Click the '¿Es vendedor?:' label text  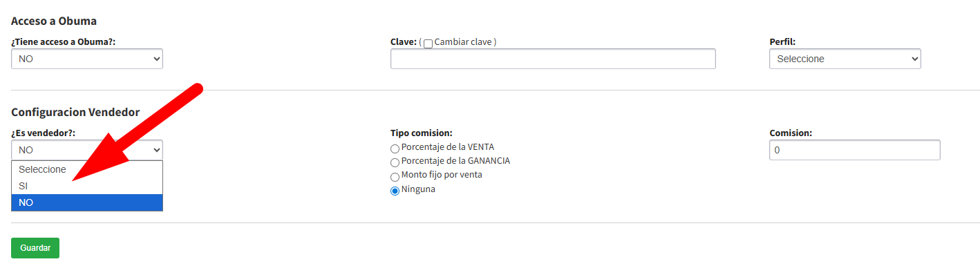point(43,133)
